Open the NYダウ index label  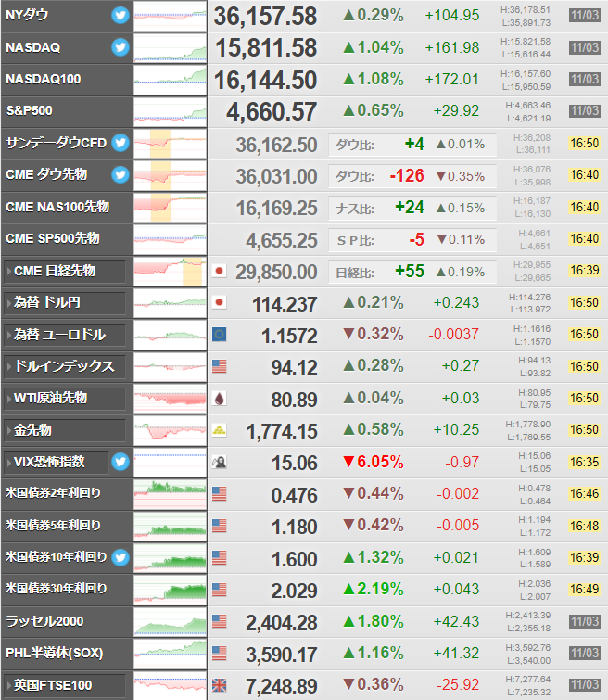[27, 15]
